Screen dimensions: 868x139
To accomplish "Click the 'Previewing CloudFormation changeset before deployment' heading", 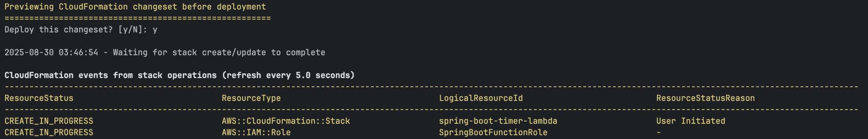I will [x=135, y=7].
